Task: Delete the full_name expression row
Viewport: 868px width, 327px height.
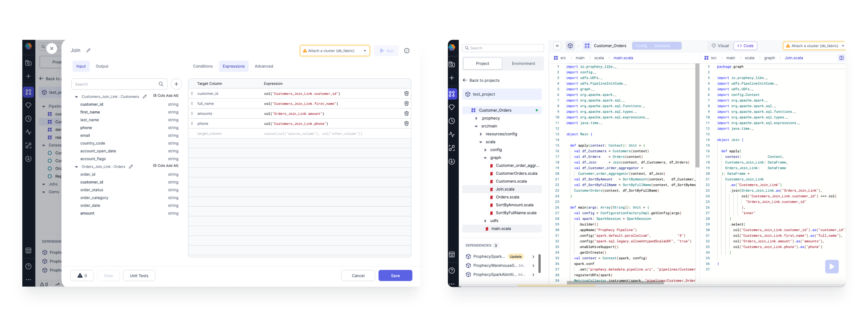Action: click(x=406, y=103)
